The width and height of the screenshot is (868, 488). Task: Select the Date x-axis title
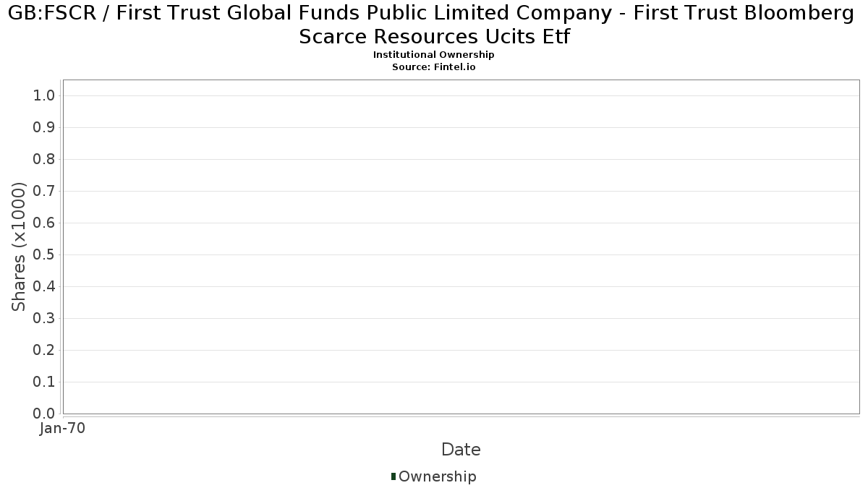point(461,450)
